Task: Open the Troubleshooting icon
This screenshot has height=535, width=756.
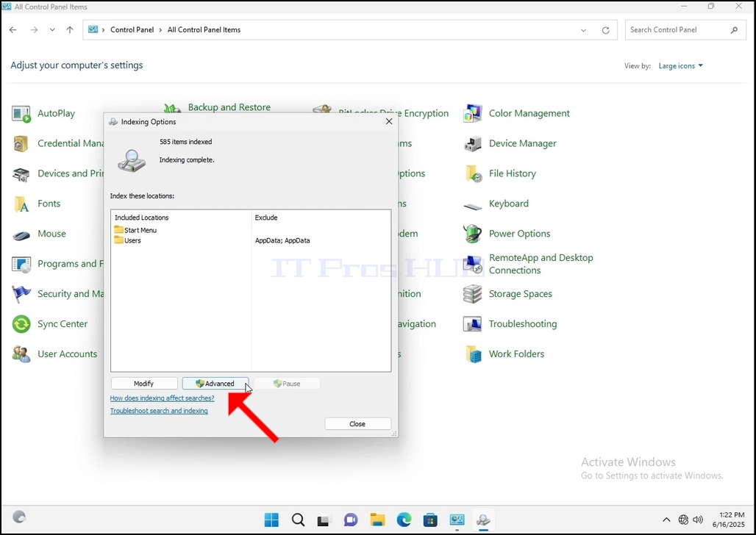Action: pyautogui.click(x=472, y=324)
